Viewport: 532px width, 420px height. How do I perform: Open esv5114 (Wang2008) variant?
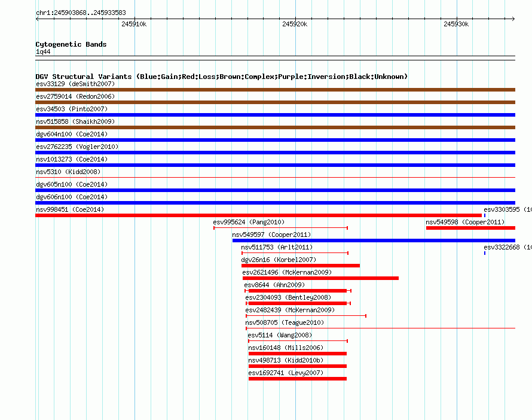[x=280, y=335]
